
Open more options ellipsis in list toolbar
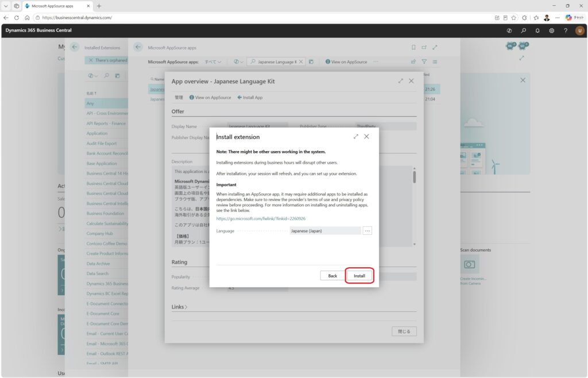tap(376, 62)
